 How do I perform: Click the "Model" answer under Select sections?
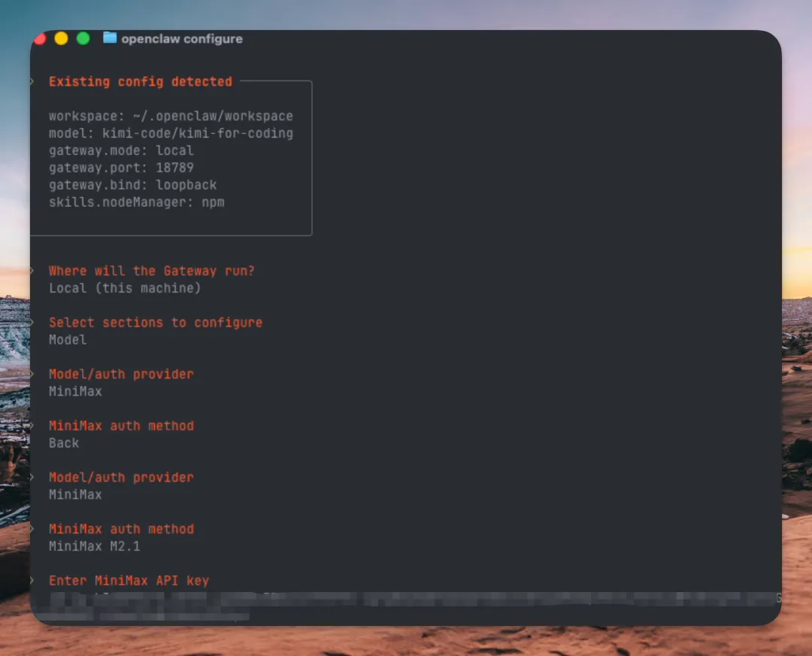68,340
